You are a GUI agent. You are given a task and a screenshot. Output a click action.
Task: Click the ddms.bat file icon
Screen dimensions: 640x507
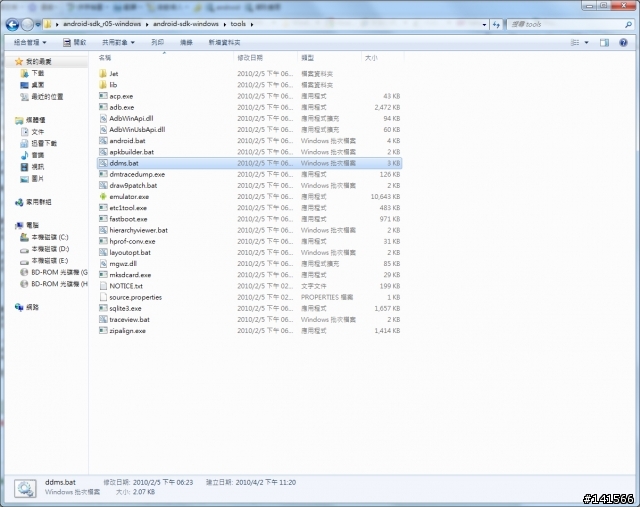point(103,163)
